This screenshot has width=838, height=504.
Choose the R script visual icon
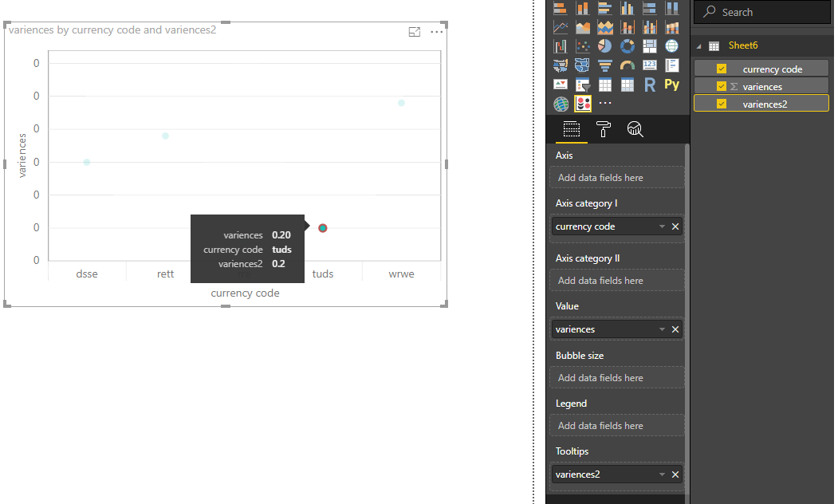(650, 85)
